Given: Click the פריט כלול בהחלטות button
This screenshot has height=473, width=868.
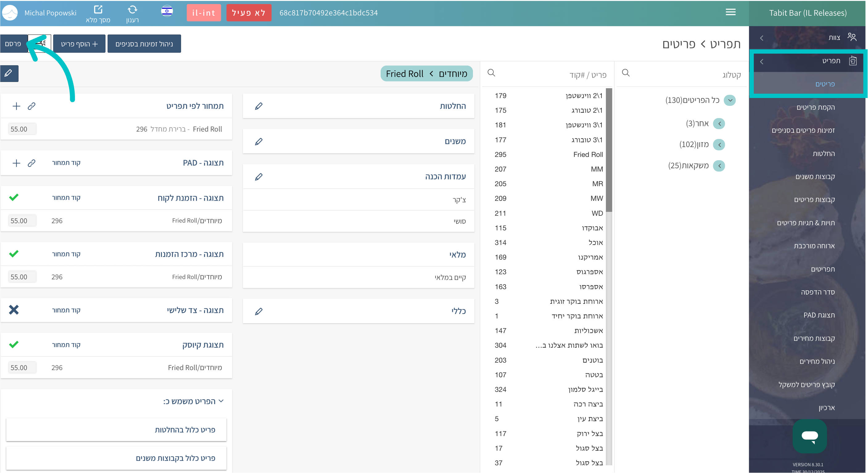Looking at the screenshot, I should [116, 430].
